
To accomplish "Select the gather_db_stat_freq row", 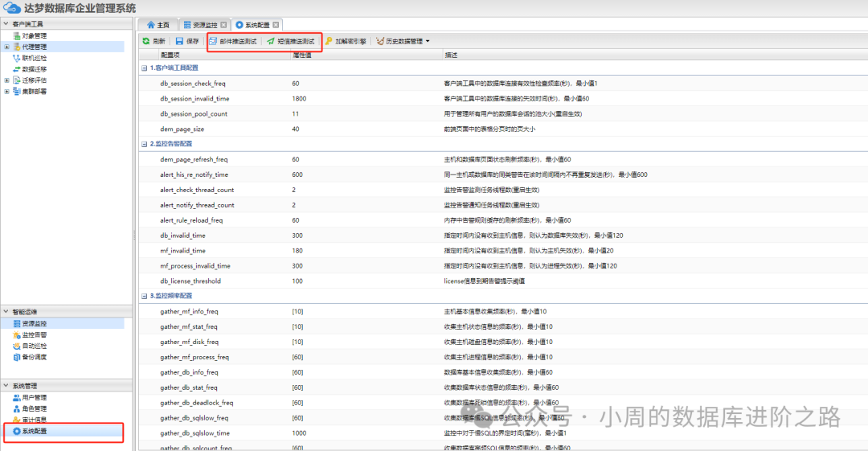I will [x=503, y=387].
